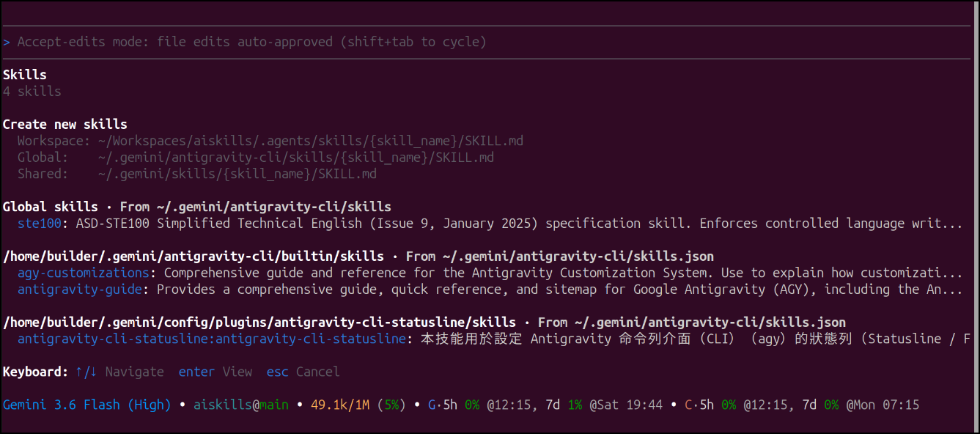Click the 'main' branch name in statusline
The width and height of the screenshot is (980, 434).
point(274,405)
